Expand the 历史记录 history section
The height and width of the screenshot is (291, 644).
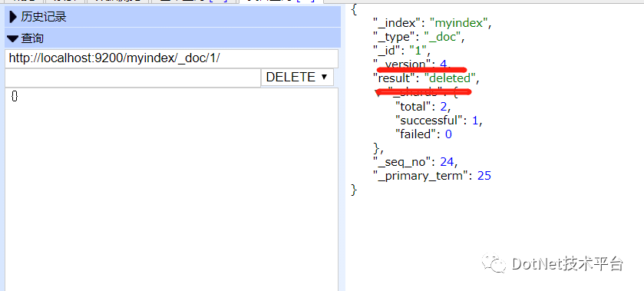pos(173,17)
